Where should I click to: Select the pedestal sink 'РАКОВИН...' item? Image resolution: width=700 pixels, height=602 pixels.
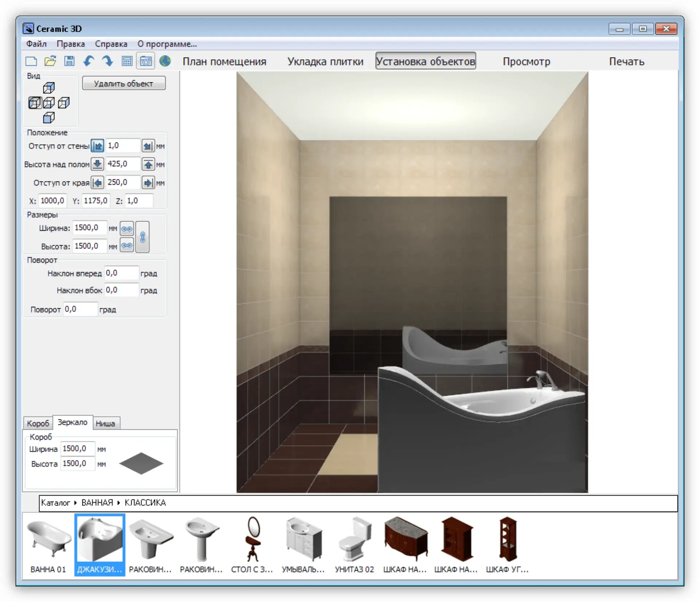[x=201, y=545]
